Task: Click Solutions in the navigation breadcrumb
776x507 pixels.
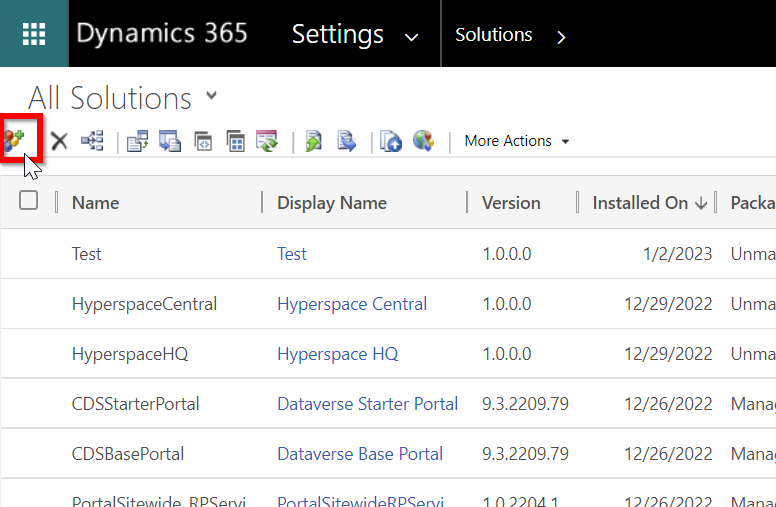Action: point(493,35)
